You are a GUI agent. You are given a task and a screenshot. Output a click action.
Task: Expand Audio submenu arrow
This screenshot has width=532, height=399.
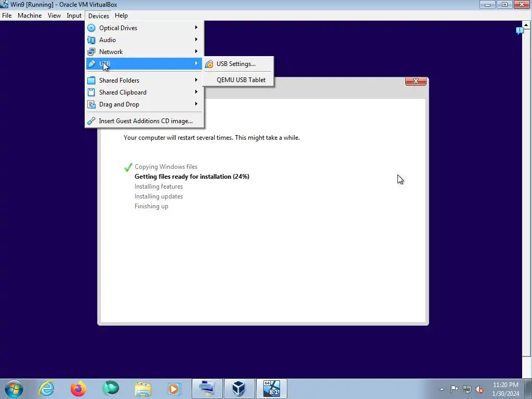pos(196,39)
